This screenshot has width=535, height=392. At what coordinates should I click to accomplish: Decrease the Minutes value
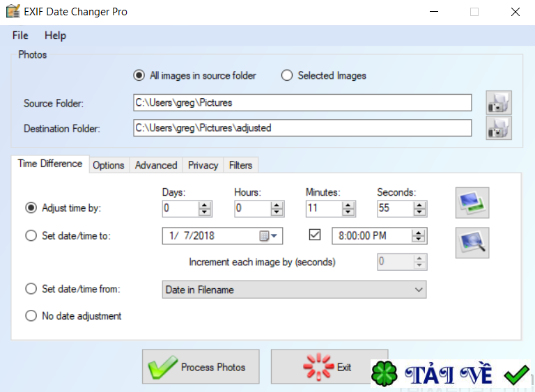click(348, 212)
